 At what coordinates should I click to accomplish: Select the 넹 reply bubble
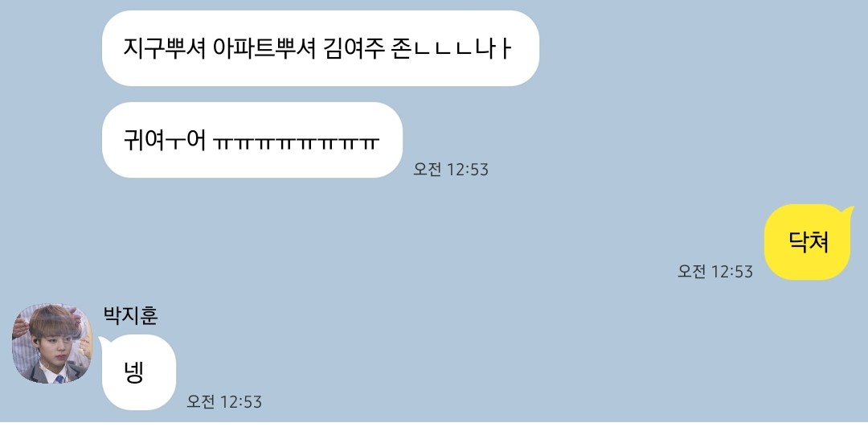coord(138,372)
